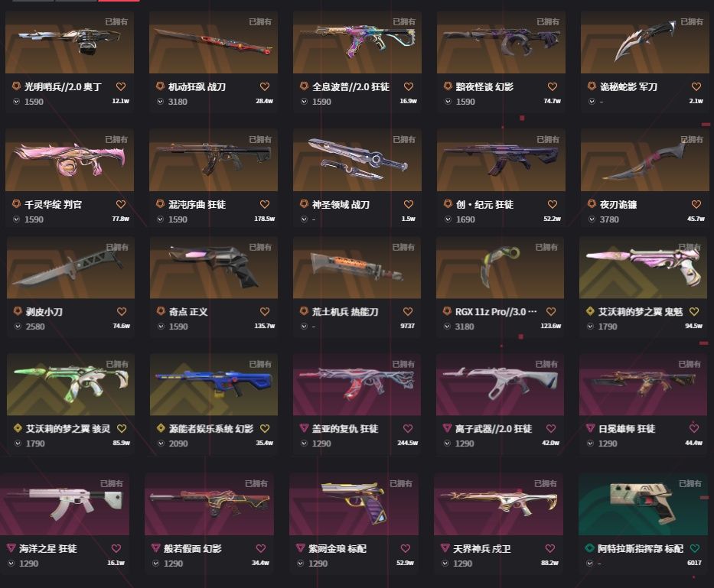
Task: Click the 混沌序曲 狂徒 skin name
Action: pos(197,205)
